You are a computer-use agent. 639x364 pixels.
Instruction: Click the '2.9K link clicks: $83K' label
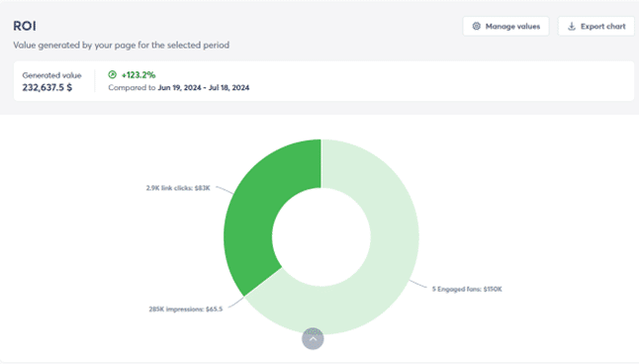(178, 188)
